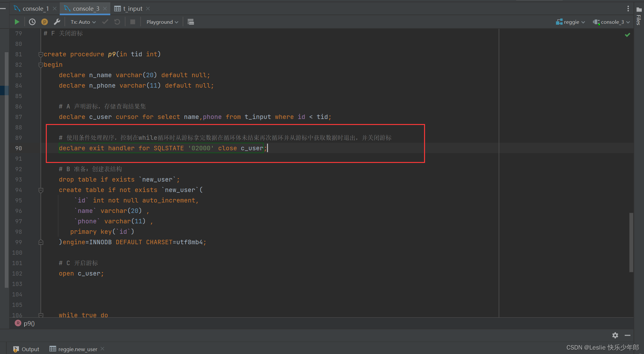
Task: Click 'open c_user;' on line 102
Action: point(81,274)
